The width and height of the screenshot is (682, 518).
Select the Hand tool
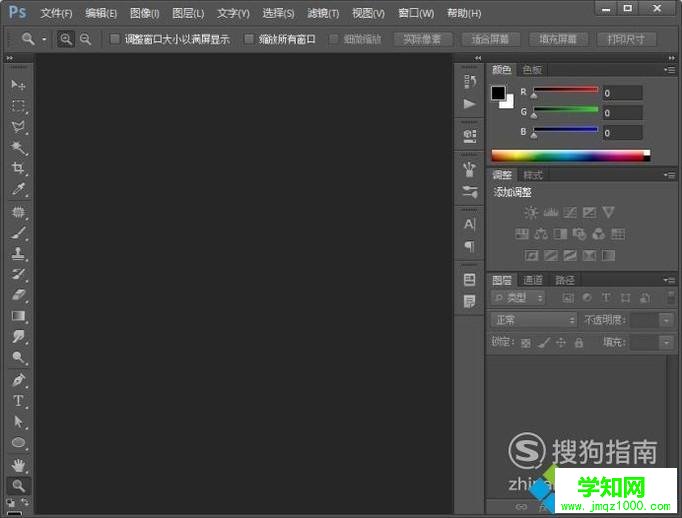coord(18,465)
